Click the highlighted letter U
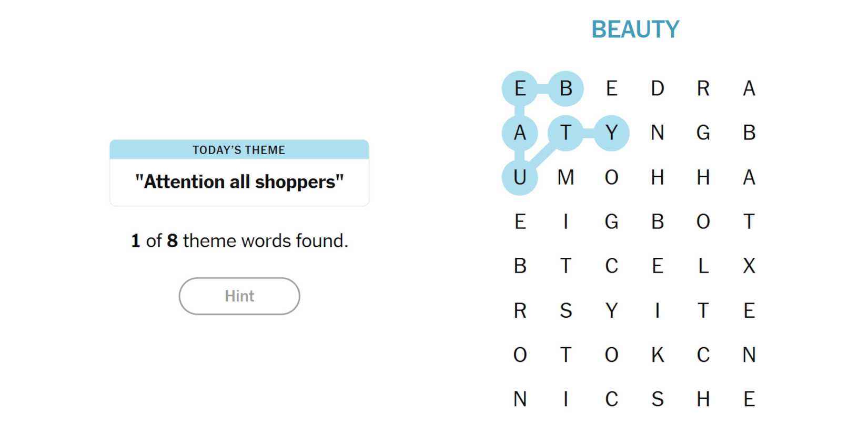The image size is (868, 434). click(x=520, y=177)
